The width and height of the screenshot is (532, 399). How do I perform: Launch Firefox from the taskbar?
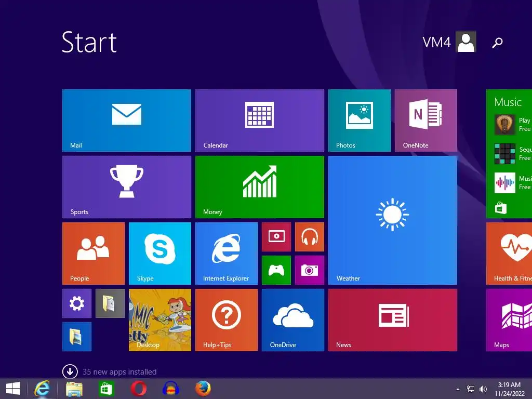(x=203, y=389)
